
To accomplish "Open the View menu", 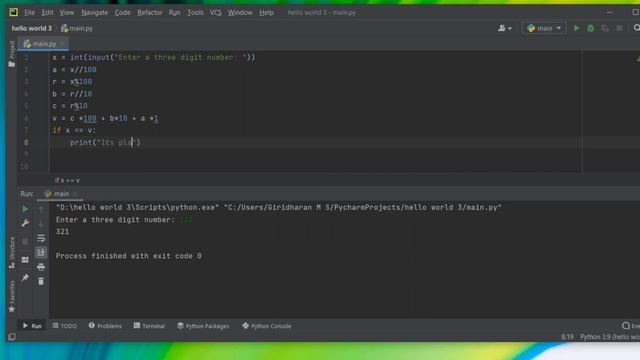I will click(67, 13).
